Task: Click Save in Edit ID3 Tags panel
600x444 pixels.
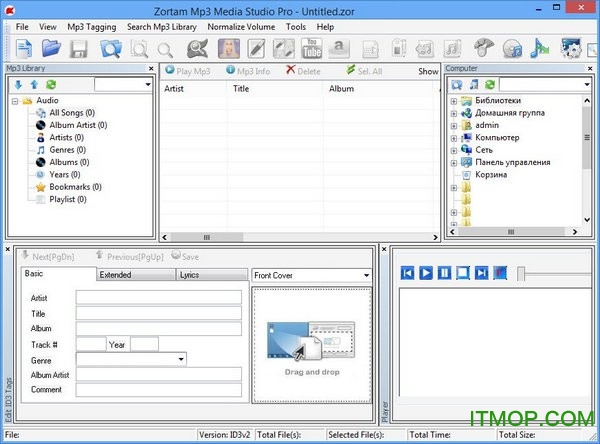Action: 185,256
